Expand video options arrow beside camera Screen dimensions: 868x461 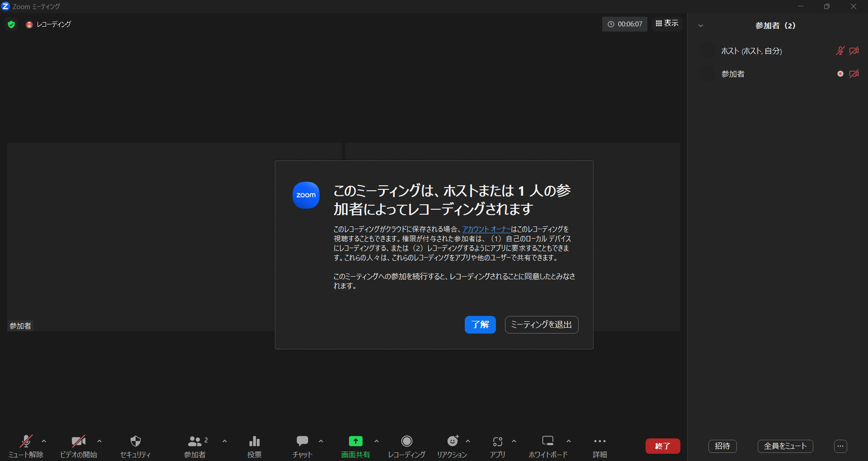point(99,441)
